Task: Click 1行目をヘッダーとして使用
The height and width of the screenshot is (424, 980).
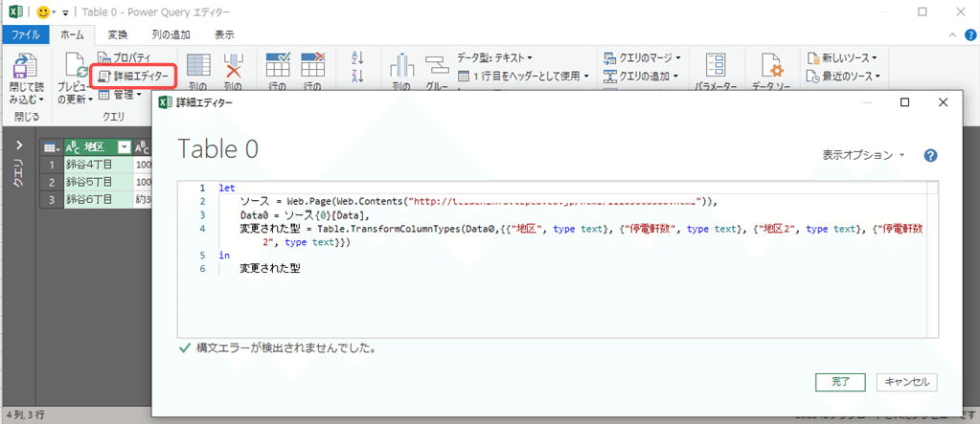Action: (x=524, y=77)
